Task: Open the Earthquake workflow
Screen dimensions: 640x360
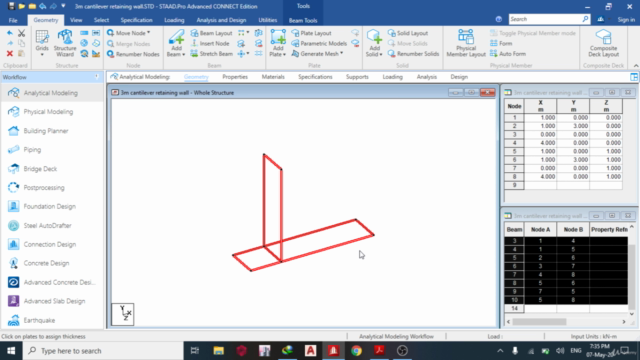Action: coord(39,320)
